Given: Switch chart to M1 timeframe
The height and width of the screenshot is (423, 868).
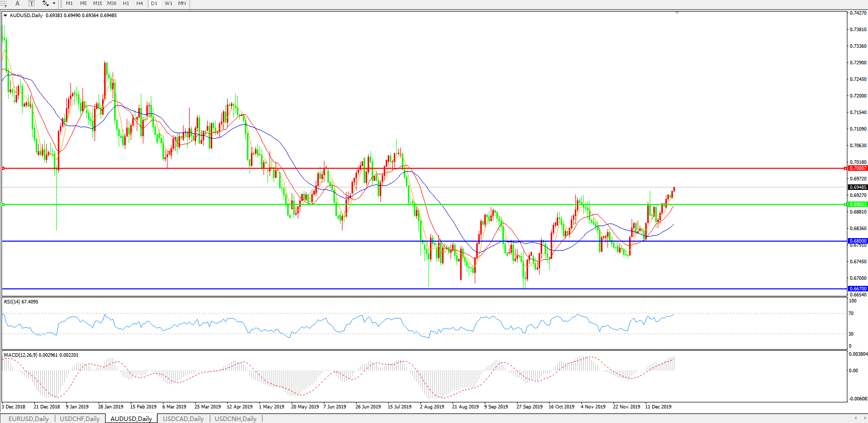Looking at the screenshot, I should click(69, 4).
